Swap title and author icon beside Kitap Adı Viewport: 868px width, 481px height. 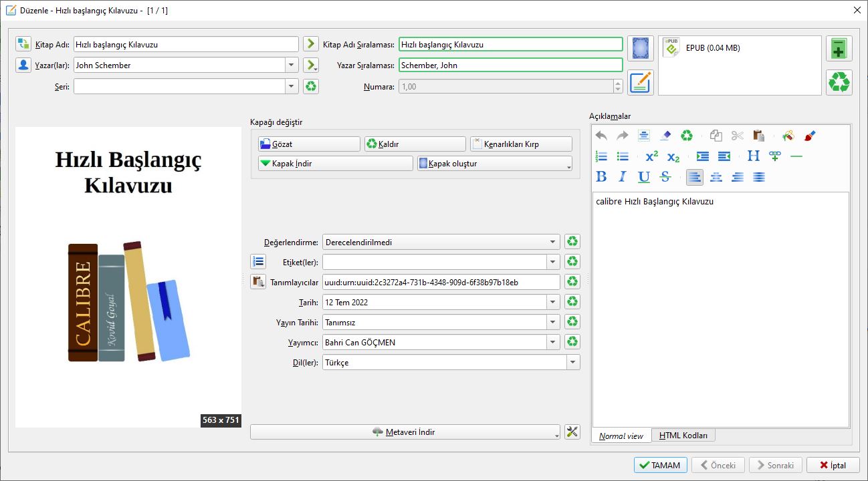tap(23, 44)
